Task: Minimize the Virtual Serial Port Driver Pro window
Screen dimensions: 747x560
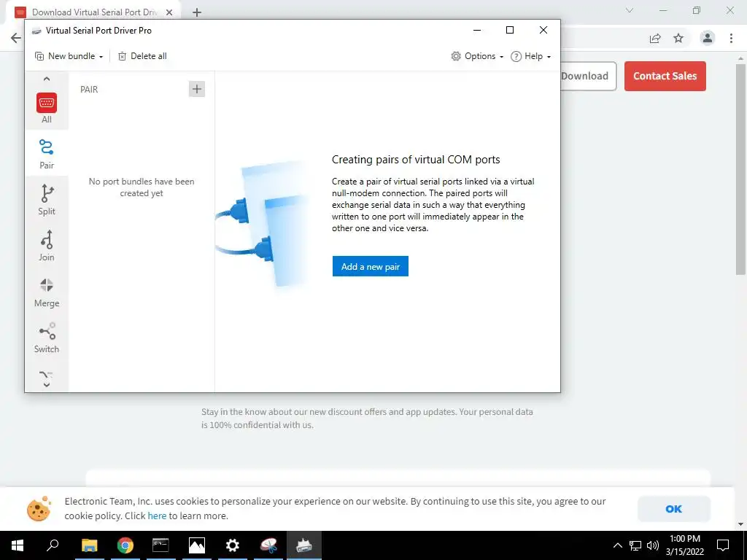Action: coord(477,30)
